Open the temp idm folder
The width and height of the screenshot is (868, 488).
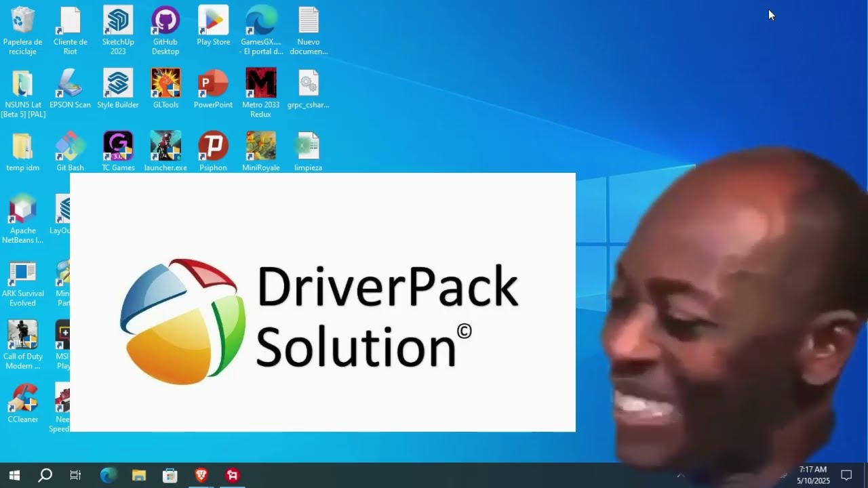click(x=23, y=152)
